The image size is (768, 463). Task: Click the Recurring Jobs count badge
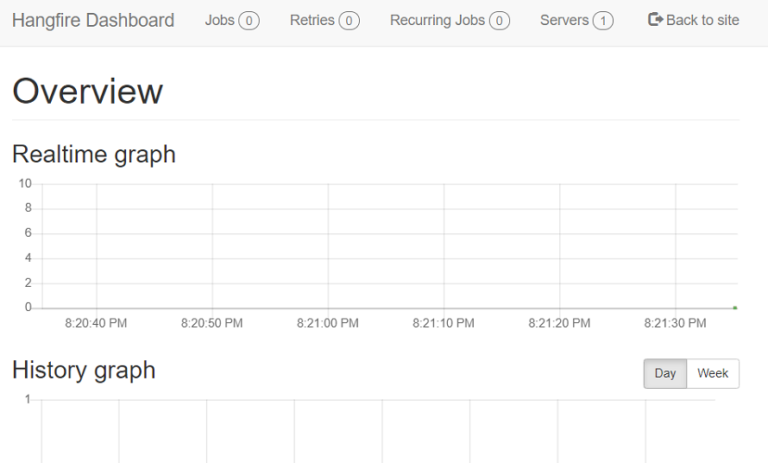pyautogui.click(x=499, y=21)
